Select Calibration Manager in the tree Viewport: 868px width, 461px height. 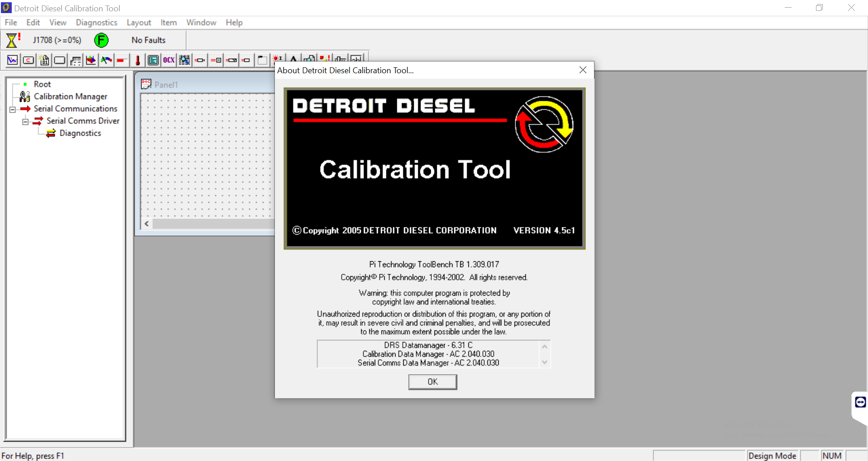click(x=71, y=96)
